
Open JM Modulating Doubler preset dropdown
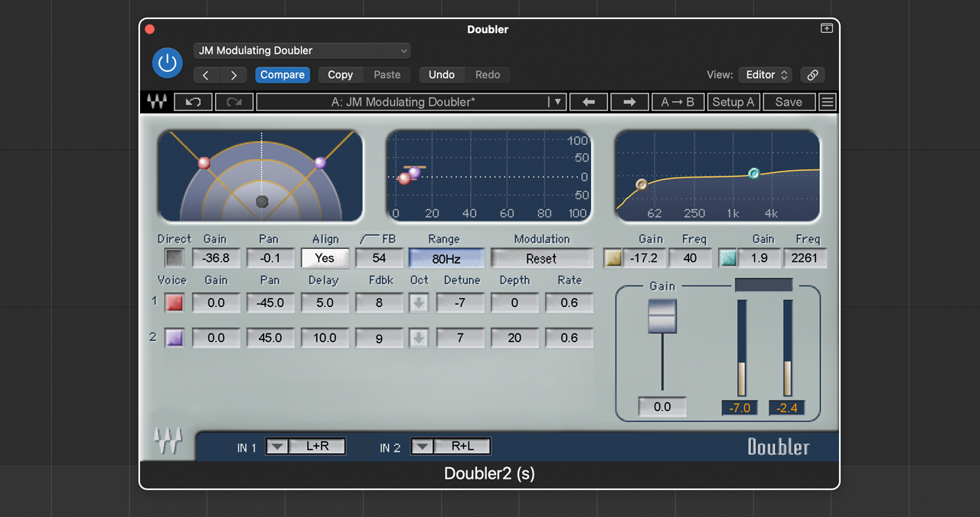pos(302,51)
